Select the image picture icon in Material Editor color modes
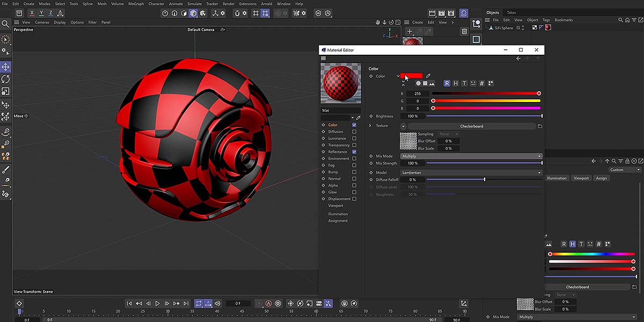The image size is (644, 322). pyautogui.click(x=431, y=83)
